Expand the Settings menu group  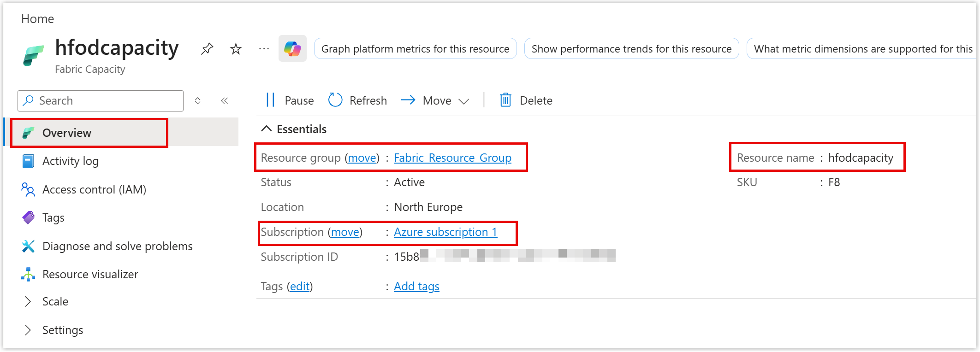(x=28, y=330)
